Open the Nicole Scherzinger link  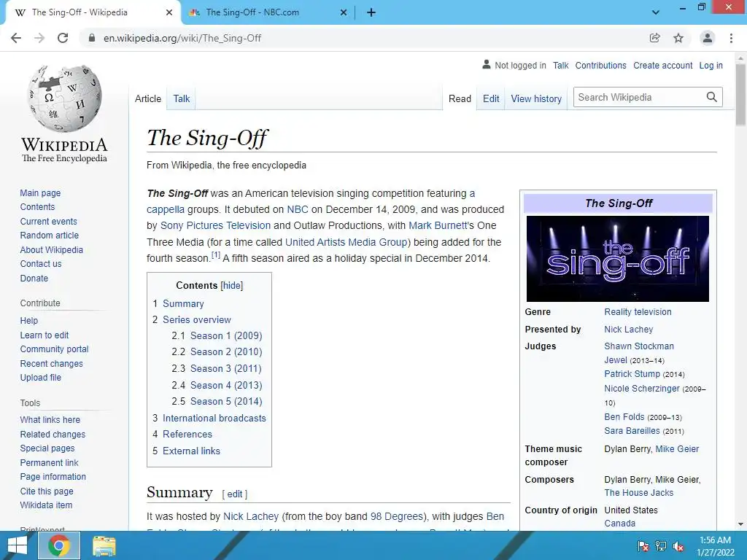(x=642, y=388)
